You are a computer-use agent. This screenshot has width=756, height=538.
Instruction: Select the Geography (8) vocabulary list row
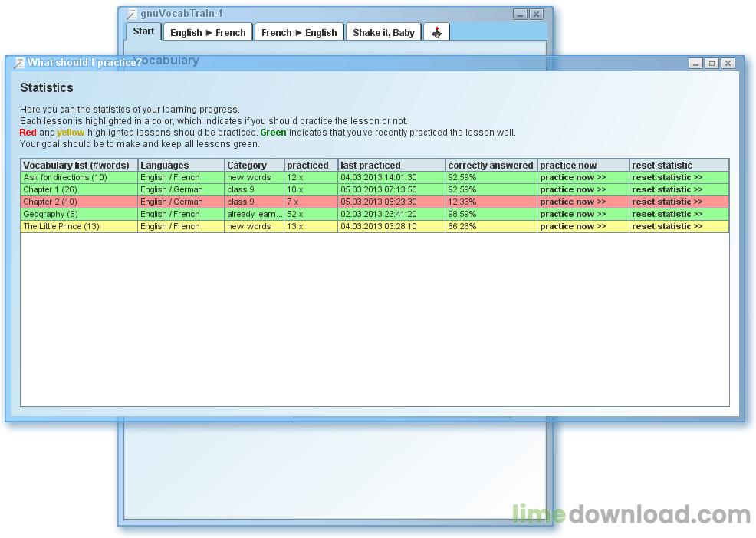point(78,214)
